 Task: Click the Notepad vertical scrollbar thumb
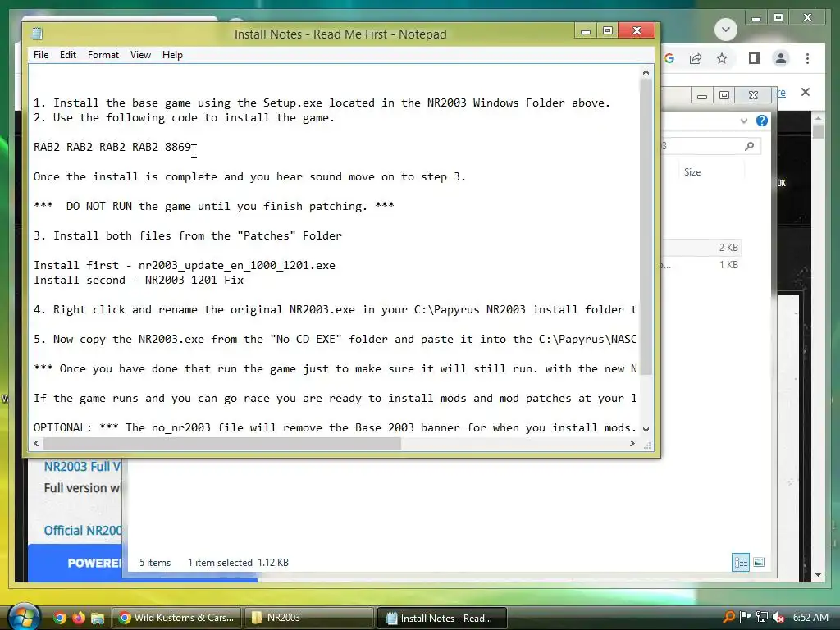coord(646,227)
